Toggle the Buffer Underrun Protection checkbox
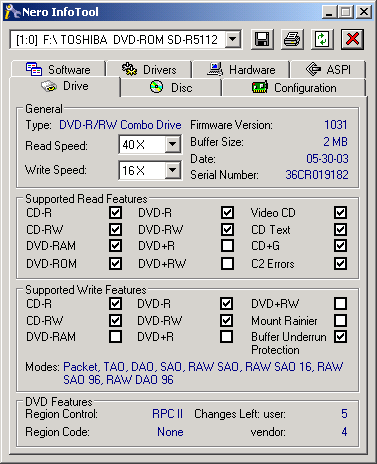 coord(340,337)
